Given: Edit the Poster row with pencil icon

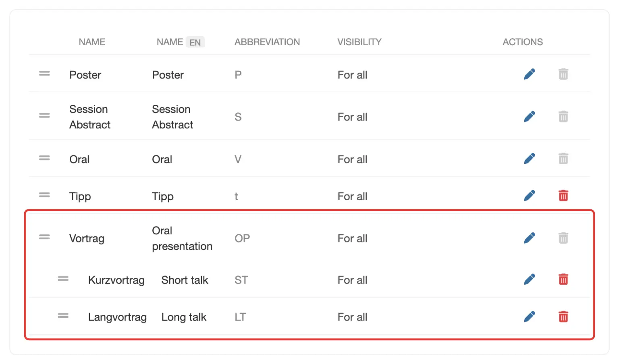Looking at the screenshot, I should 529,74.
